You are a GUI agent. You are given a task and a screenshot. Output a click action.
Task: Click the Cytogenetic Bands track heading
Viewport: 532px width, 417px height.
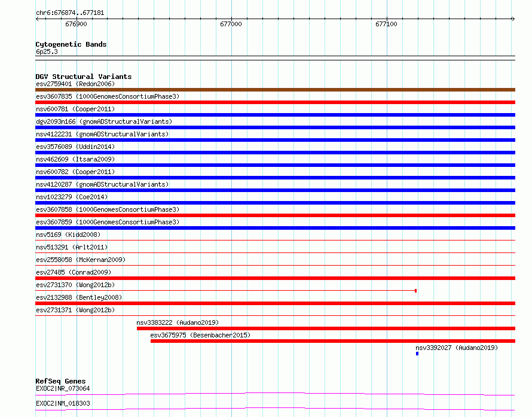(71, 44)
